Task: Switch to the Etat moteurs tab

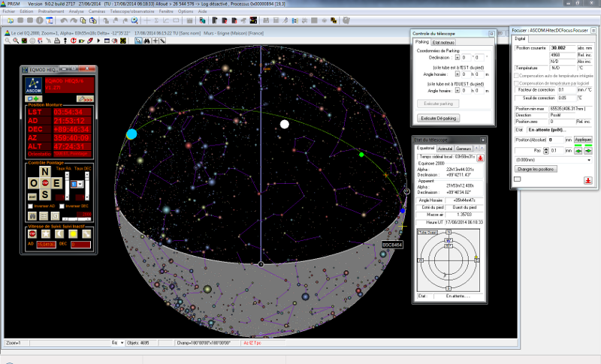Action: [x=443, y=42]
